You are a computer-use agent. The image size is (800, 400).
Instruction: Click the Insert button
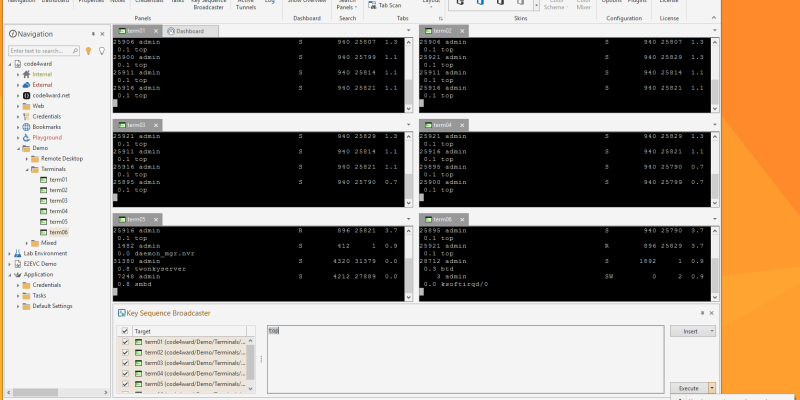pyautogui.click(x=690, y=330)
